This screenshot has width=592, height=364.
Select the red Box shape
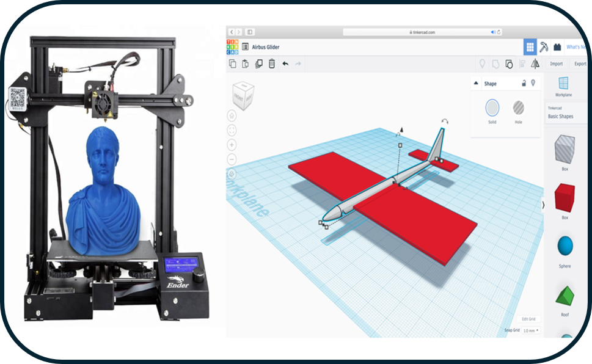[x=565, y=198]
